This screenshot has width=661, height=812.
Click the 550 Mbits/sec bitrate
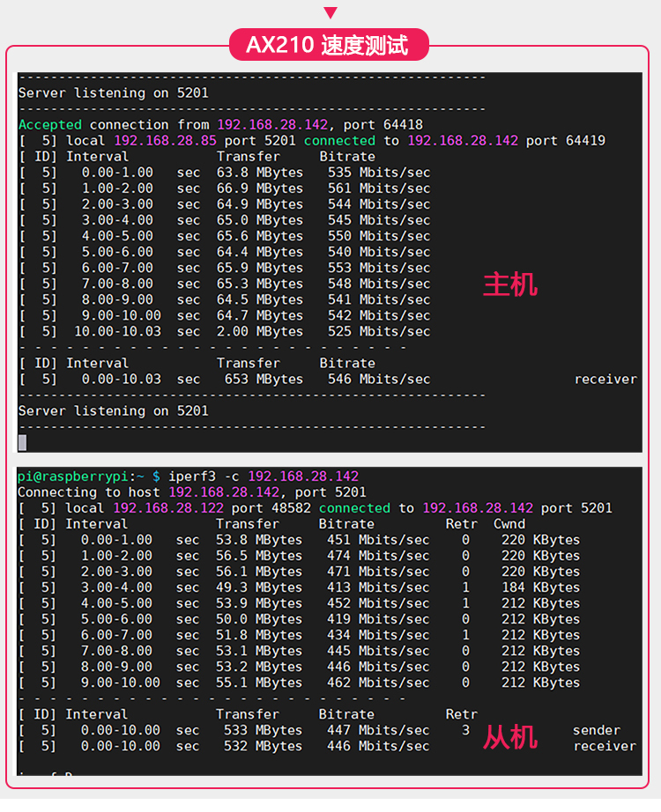[379, 236]
